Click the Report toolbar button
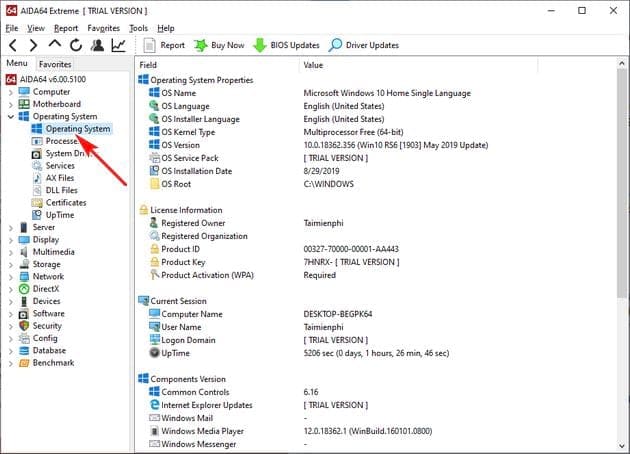 coord(164,45)
